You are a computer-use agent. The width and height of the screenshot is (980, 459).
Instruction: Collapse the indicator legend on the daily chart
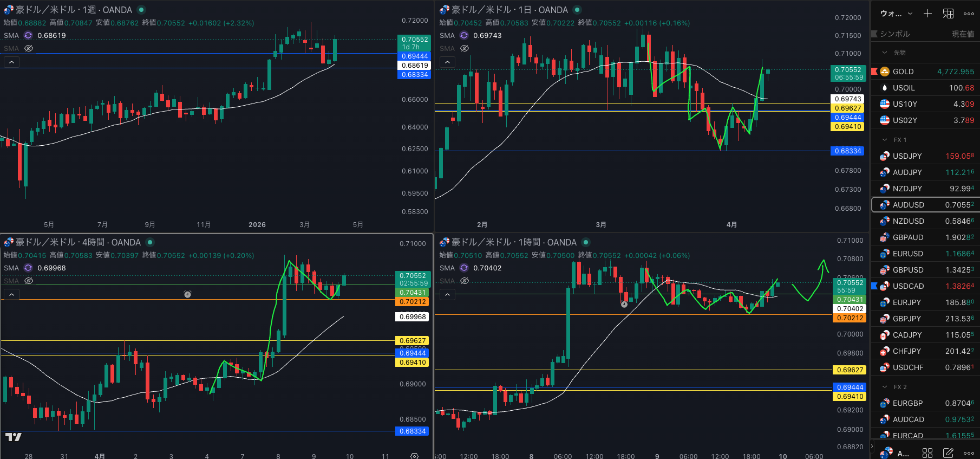point(447,62)
